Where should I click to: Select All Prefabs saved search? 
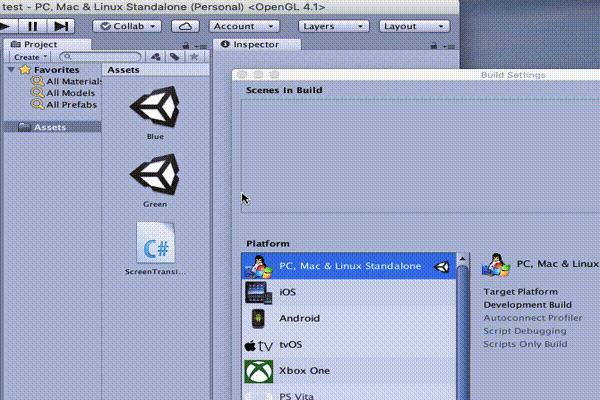[x=64, y=104]
